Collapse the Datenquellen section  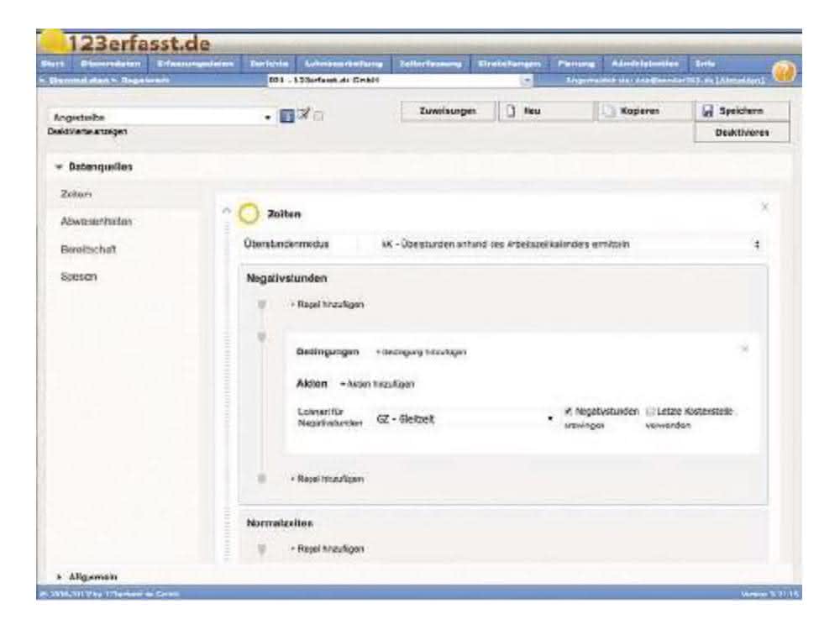click(59, 167)
